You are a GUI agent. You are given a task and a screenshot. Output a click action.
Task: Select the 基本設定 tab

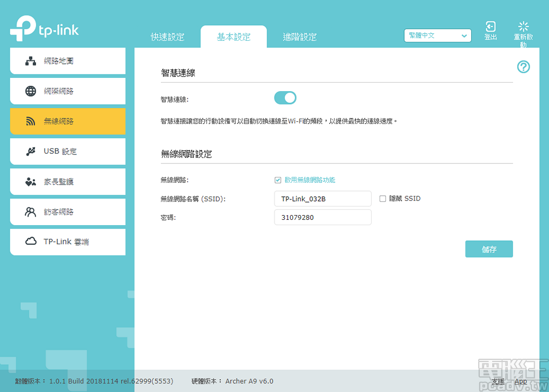click(234, 37)
